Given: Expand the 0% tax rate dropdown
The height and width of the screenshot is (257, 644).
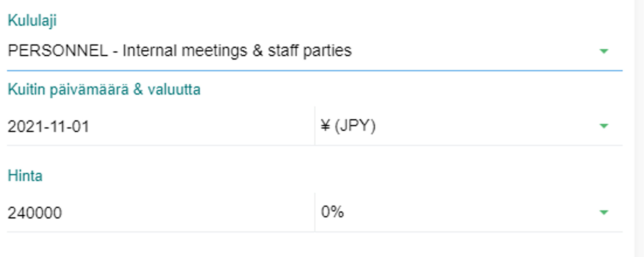Looking at the screenshot, I should (x=458, y=212).
